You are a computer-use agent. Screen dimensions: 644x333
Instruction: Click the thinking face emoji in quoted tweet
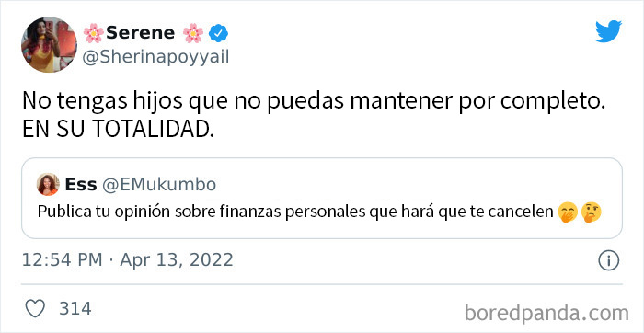592,212
